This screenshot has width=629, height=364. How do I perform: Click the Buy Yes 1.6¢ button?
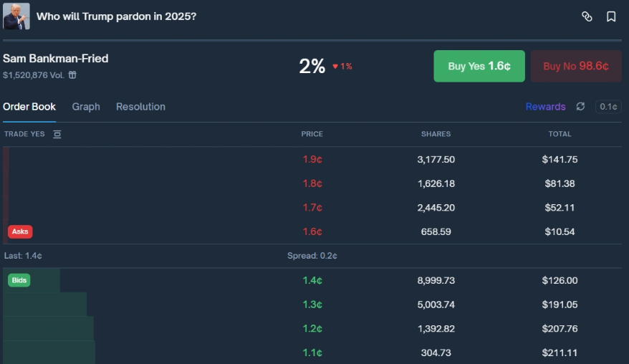click(x=479, y=66)
